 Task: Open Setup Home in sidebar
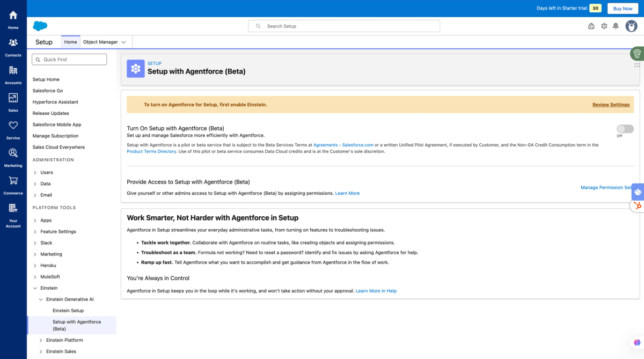(x=46, y=79)
